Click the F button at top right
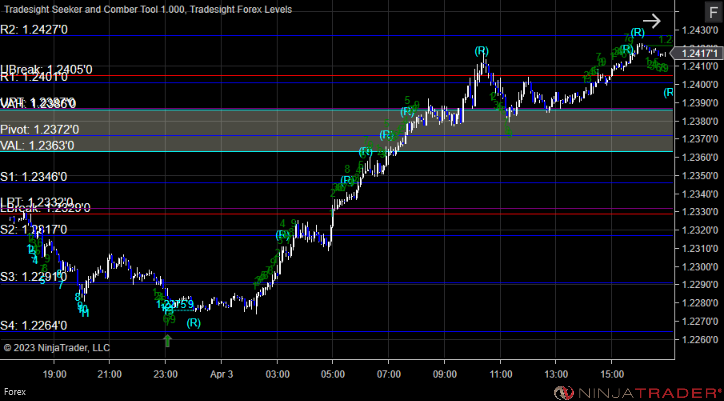Viewport: 724px width, 401px height. pyautogui.click(x=711, y=13)
